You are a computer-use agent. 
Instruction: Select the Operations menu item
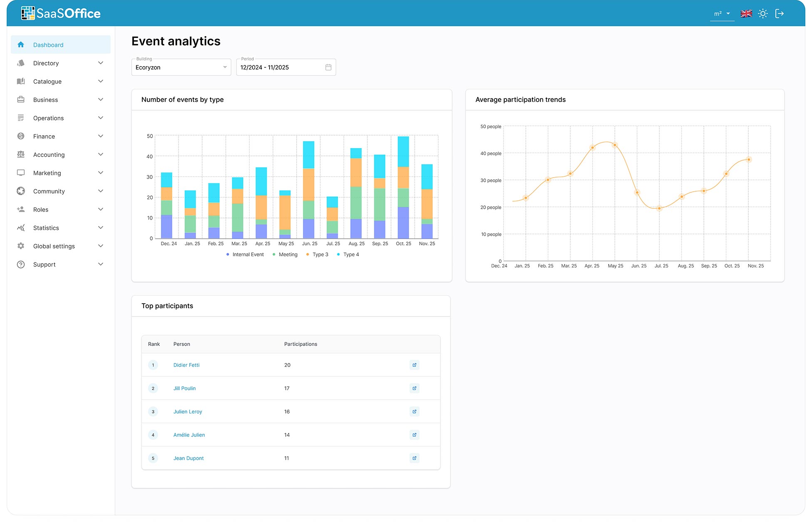point(61,118)
